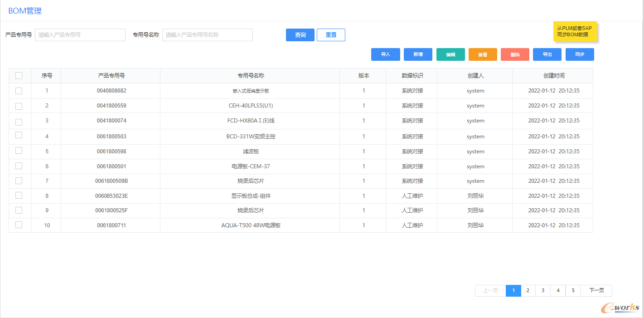Screen dimensions: 644x318
Task: Click the 同步 sync button
Action: 580,54
